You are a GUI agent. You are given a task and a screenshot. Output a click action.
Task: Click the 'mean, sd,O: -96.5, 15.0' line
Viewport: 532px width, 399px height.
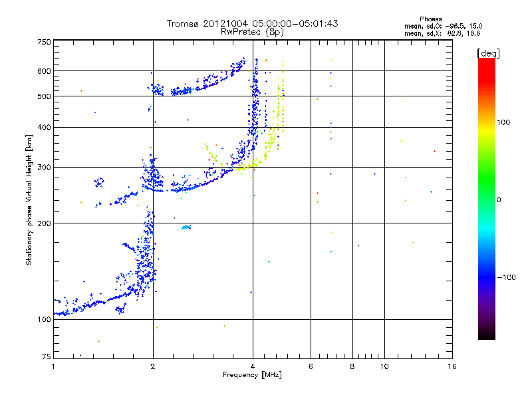point(443,26)
